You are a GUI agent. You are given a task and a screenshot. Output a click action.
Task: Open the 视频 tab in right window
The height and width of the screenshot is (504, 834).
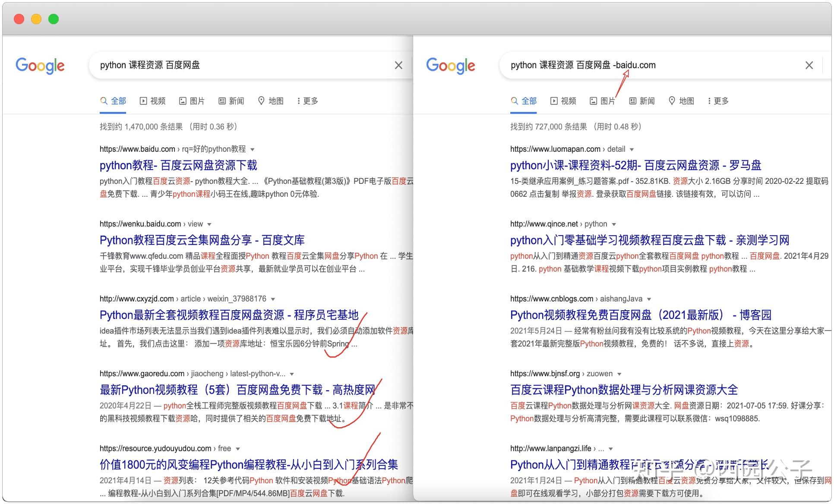[563, 101]
